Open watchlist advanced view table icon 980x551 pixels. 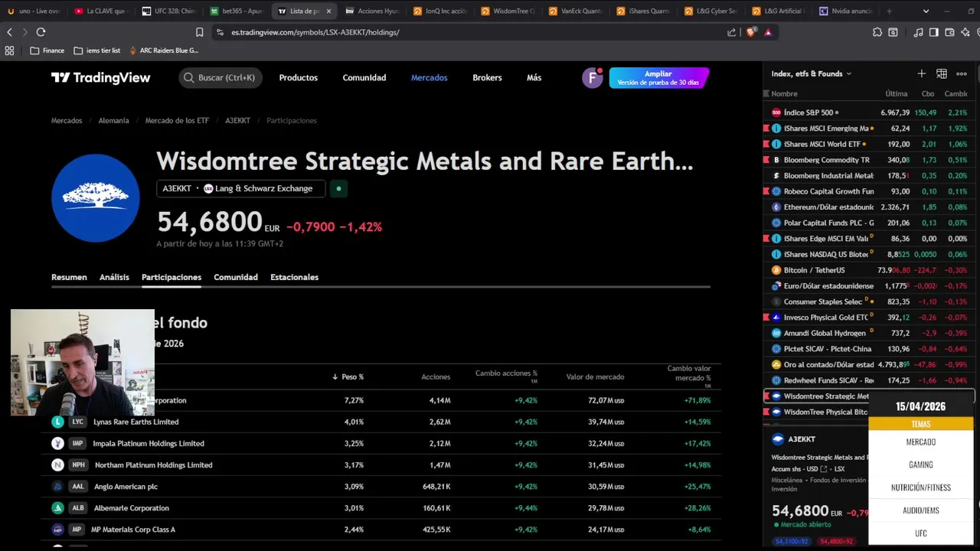(x=942, y=73)
